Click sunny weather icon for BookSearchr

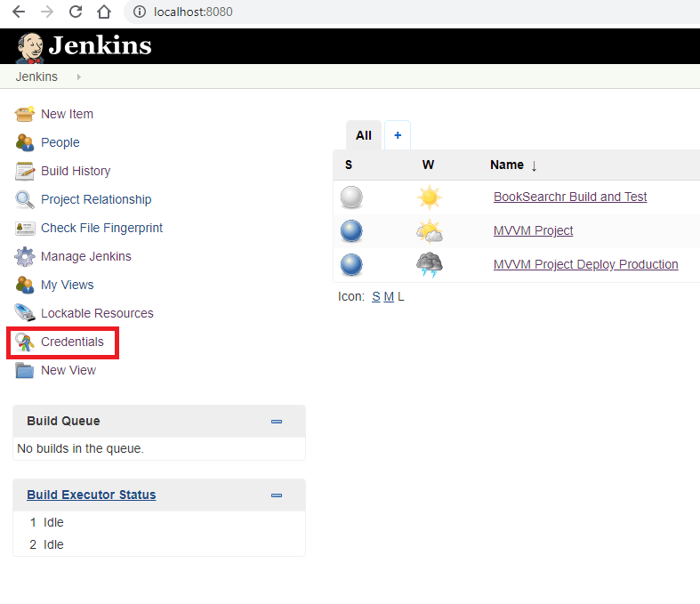[429, 197]
